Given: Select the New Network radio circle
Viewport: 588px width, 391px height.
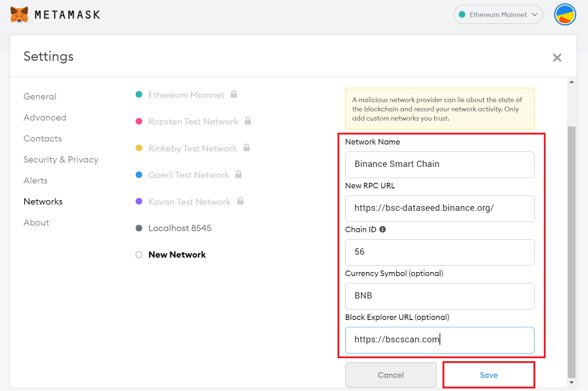Looking at the screenshot, I should [x=139, y=255].
